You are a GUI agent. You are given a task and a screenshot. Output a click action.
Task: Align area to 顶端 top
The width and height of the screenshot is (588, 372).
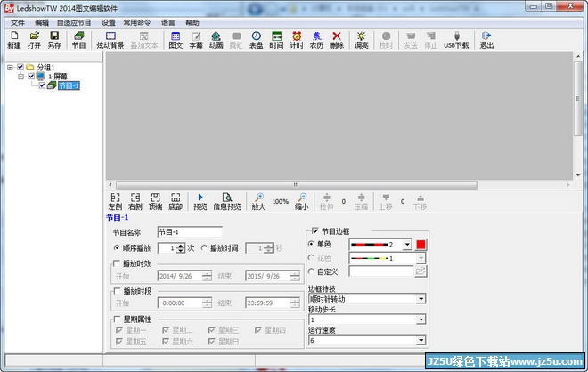[156, 201]
